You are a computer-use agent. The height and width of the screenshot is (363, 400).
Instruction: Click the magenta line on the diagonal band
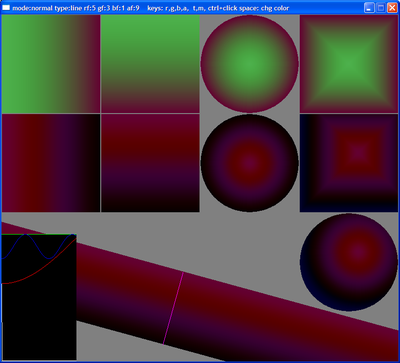pyautogui.click(x=173, y=308)
